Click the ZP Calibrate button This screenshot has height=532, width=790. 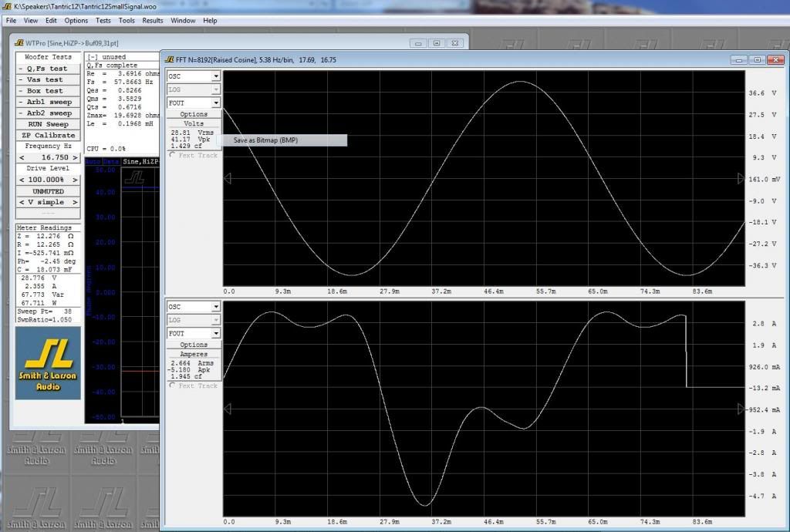click(x=48, y=136)
